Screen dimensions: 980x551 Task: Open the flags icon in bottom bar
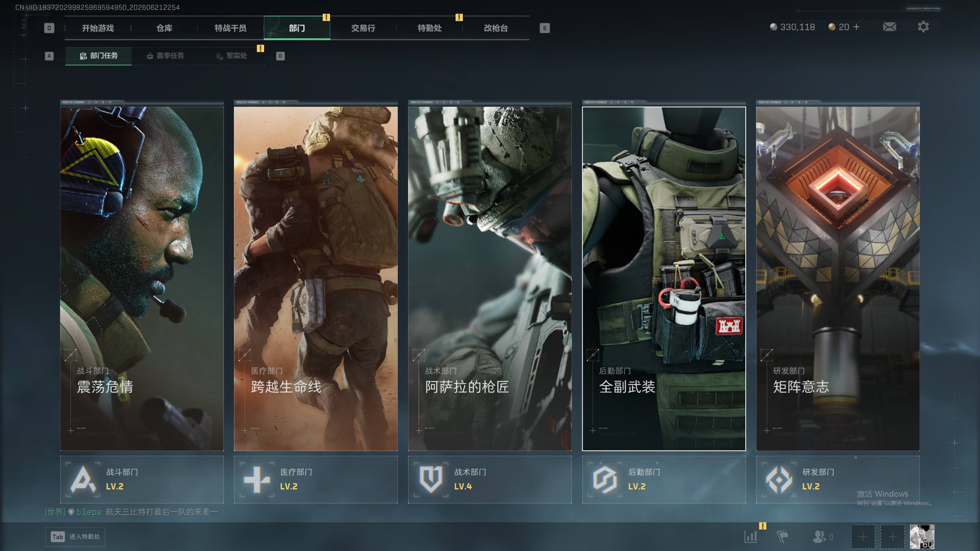click(x=782, y=537)
